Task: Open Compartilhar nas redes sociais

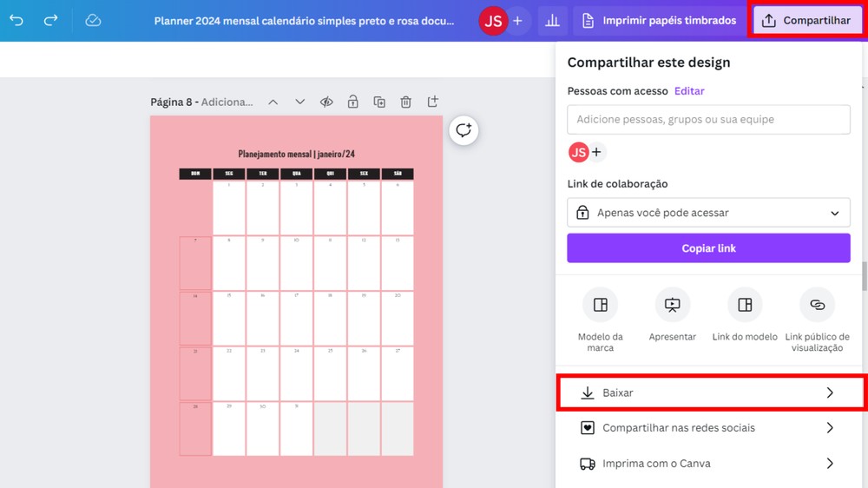Action: (x=708, y=427)
